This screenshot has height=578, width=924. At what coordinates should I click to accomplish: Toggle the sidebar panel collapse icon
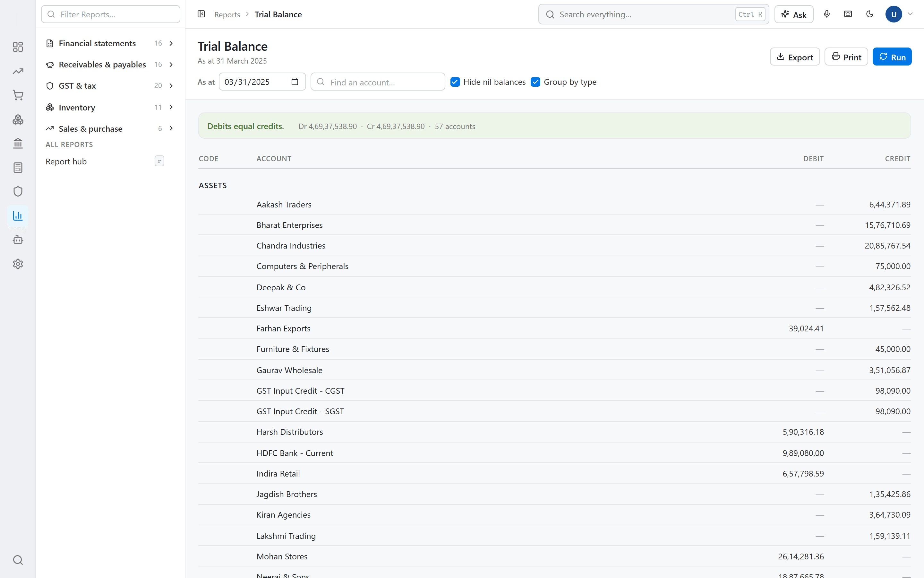point(201,14)
